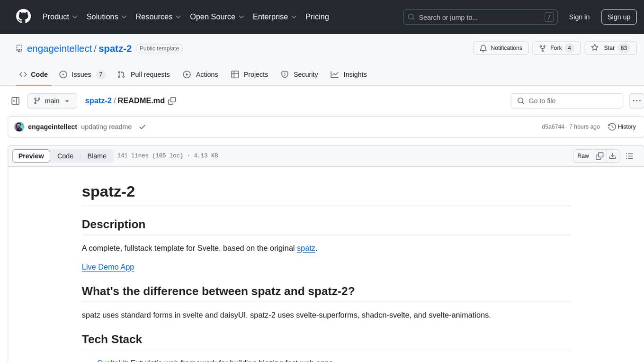Click the Sign up button

coord(619,17)
